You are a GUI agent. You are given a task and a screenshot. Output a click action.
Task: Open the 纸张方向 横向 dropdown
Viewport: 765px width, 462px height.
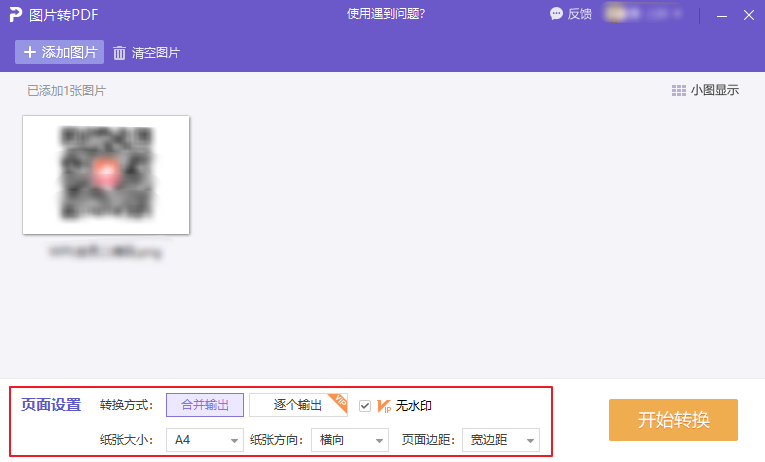[350, 440]
